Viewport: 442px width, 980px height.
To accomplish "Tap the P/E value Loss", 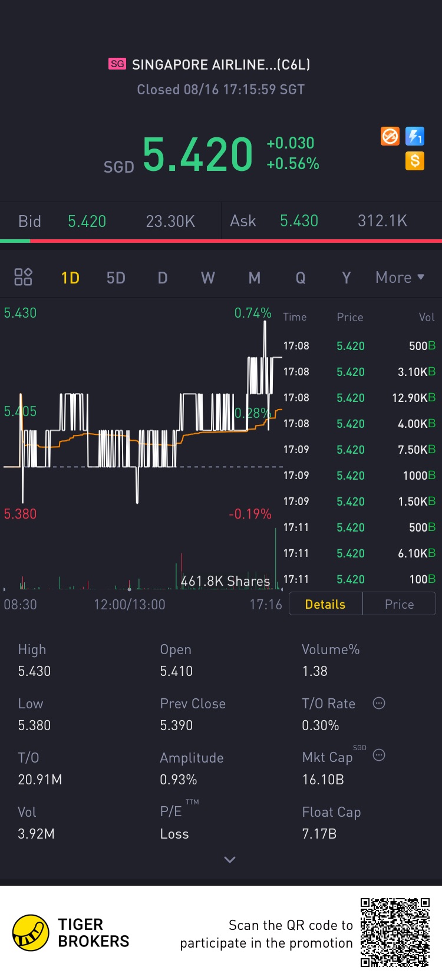I will [174, 834].
